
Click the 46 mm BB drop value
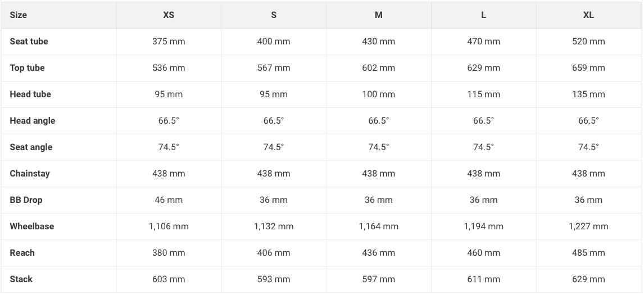[169, 200]
